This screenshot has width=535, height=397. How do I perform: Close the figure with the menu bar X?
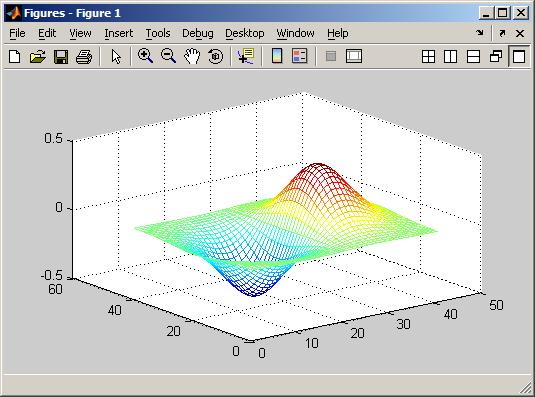point(520,33)
